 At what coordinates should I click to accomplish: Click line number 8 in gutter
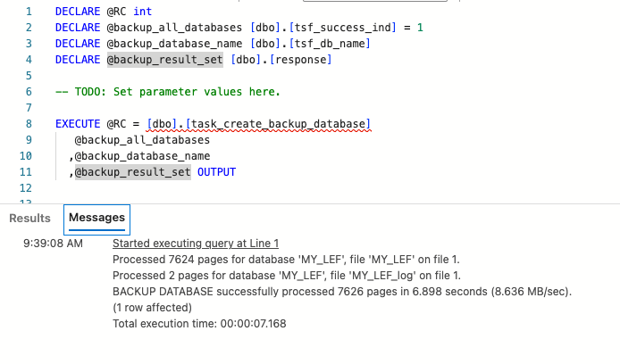tap(29, 124)
